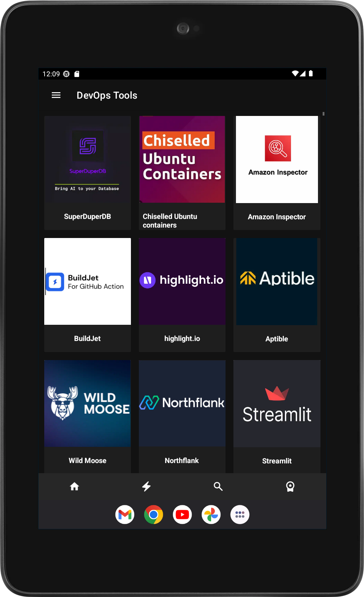Image resolution: width=364 pixels, height=597 pixels.
Task: Open the Amazon Inspector card image
Action: click(277, 160)
